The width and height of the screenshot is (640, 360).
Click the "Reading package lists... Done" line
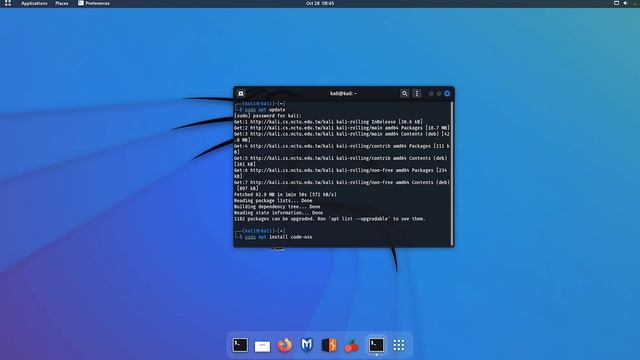tap(273, 201)
